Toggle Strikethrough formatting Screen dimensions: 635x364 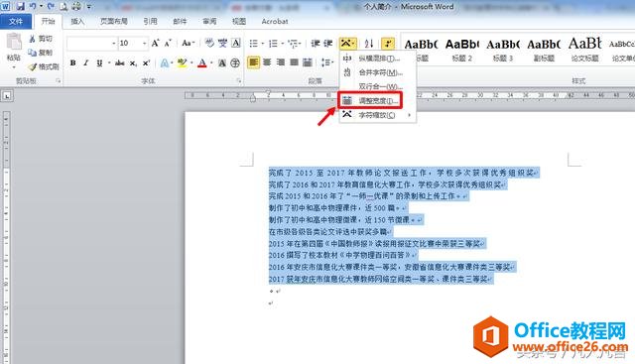click(x=119, y=63)
